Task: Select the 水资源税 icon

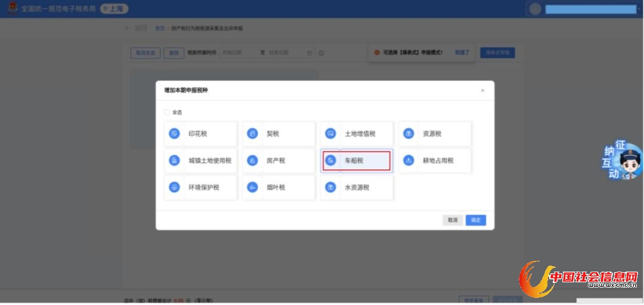Action: [330, 187]
